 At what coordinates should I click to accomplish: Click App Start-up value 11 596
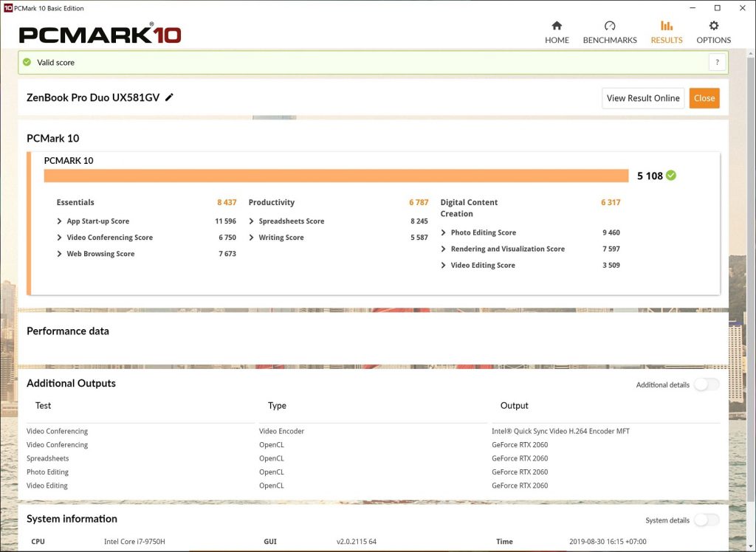[x=226, y=221]
